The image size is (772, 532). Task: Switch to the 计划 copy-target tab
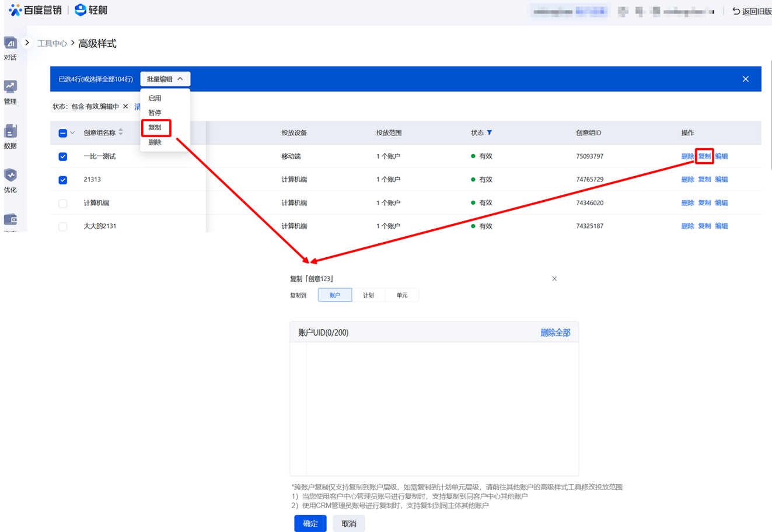coord(368,295)
